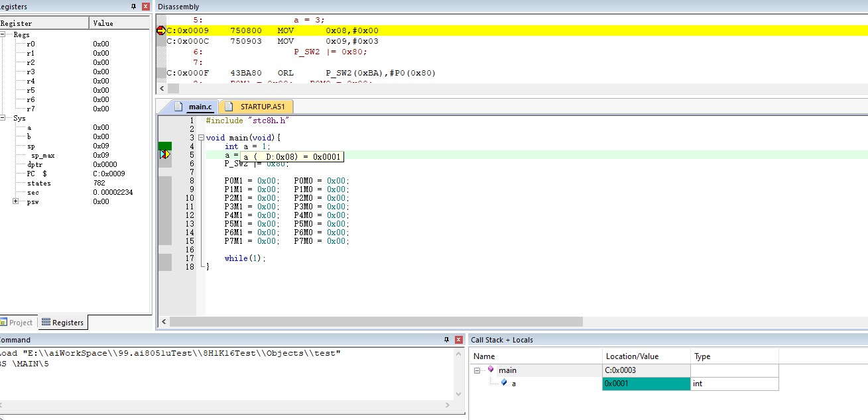Click the int type cell for a
Image resolution: width=868 pixels, height=420 pixels.
[735, 384]
